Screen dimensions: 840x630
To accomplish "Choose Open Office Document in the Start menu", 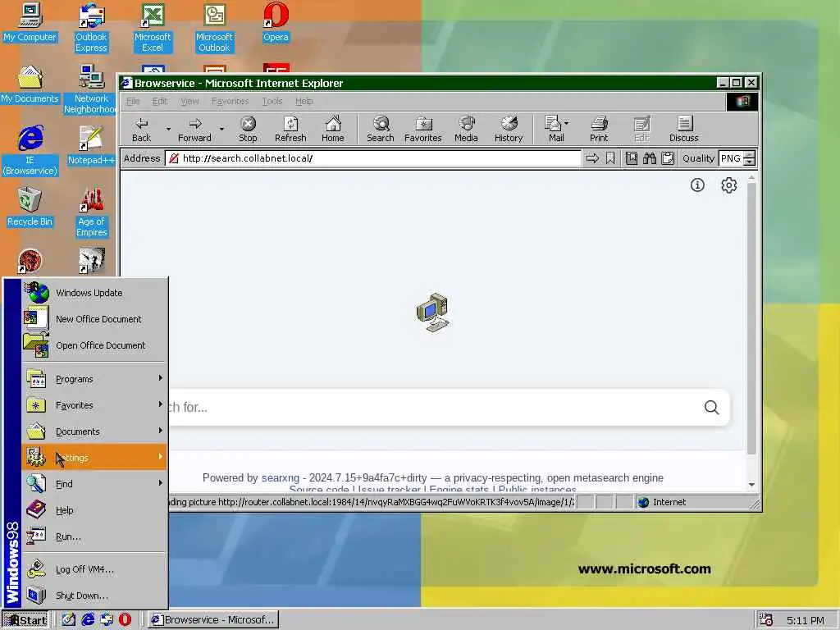I will [x=94, y=345].
